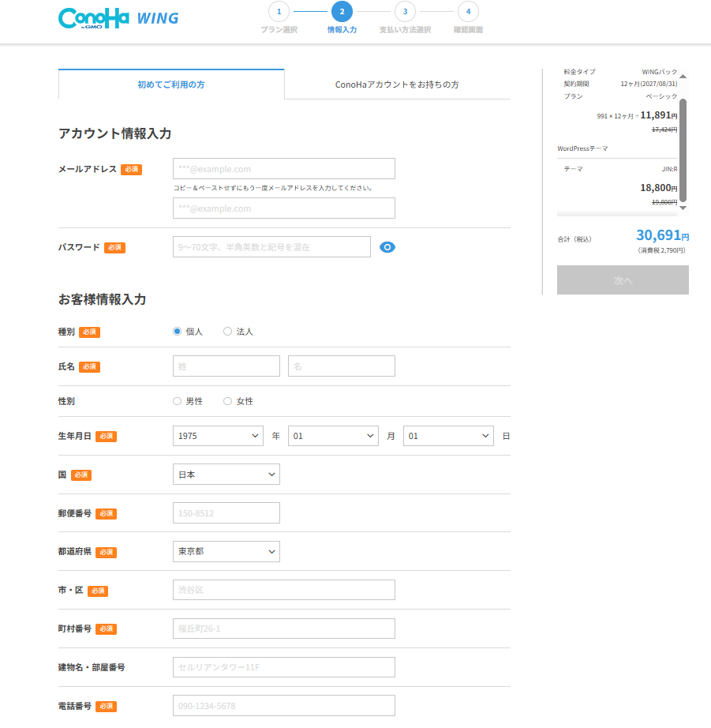Click step 3 支払い方法選択 circle

point(405,12)
